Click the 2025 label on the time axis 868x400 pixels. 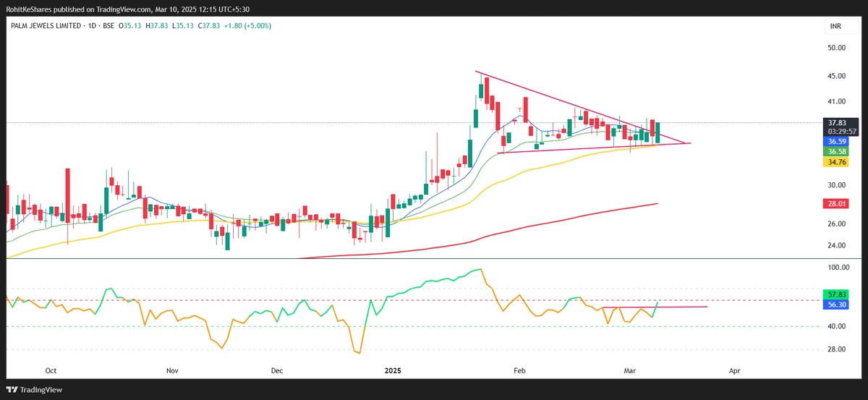pyautogui.click(x=393, y=370)
